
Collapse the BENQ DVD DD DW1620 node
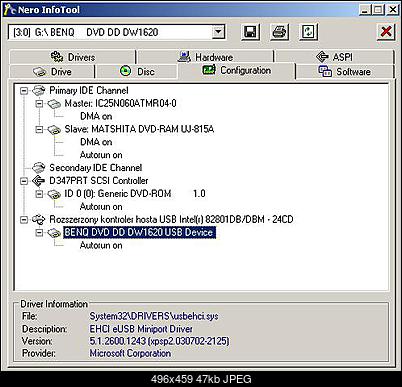pyautogui.click(x=39, y=233)
